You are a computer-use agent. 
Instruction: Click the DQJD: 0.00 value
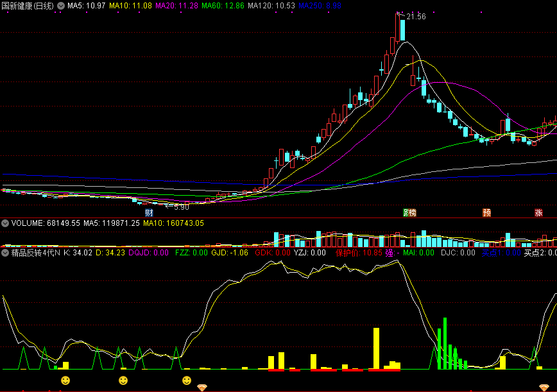click(x=148, y=253)
